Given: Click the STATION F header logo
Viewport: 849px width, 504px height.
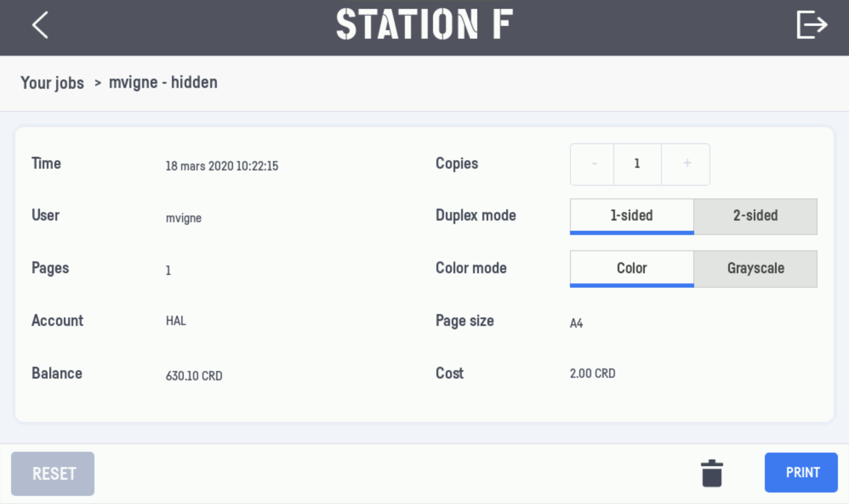Looking at the screenshot, I should pyautogui.click(x=424, y=25).
